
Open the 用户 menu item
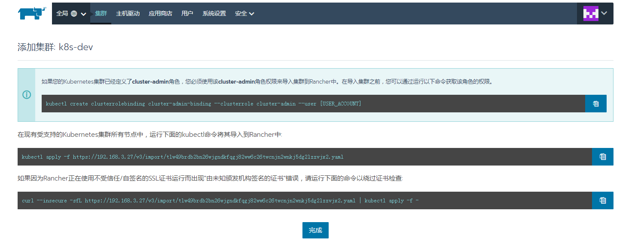187,14
